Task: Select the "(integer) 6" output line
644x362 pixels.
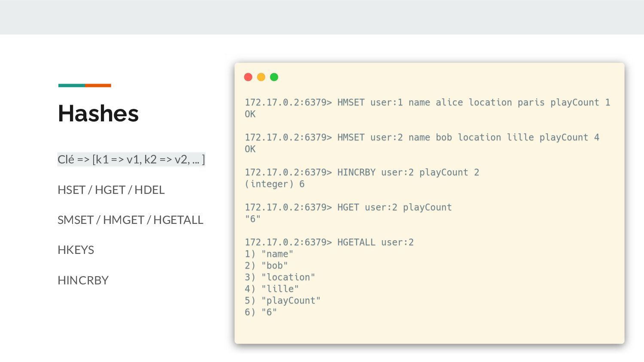Action: pyautogui.click(x=274, y=184)
